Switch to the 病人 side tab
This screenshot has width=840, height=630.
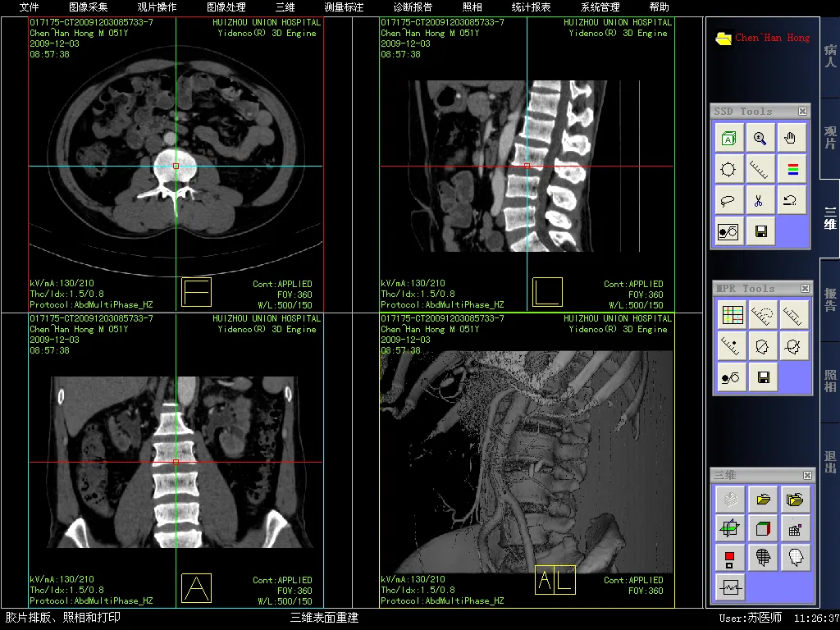tap(830, 57)
